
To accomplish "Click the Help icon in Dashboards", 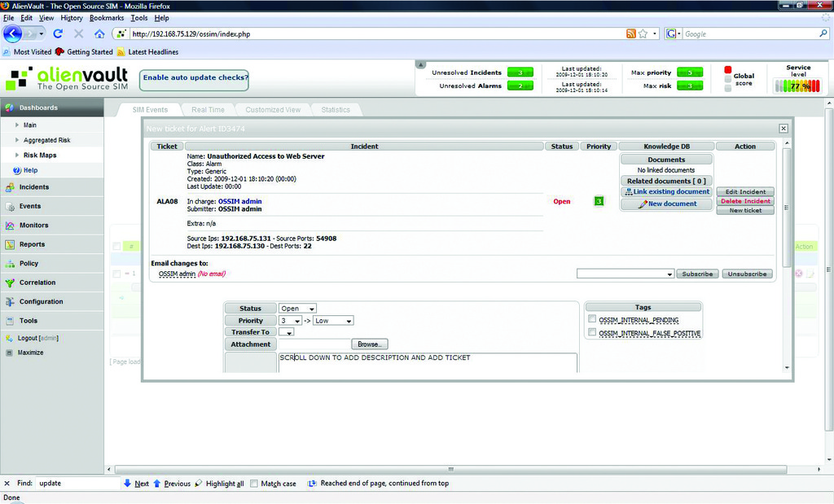I will pyautogui.click(x=17, y=170).
